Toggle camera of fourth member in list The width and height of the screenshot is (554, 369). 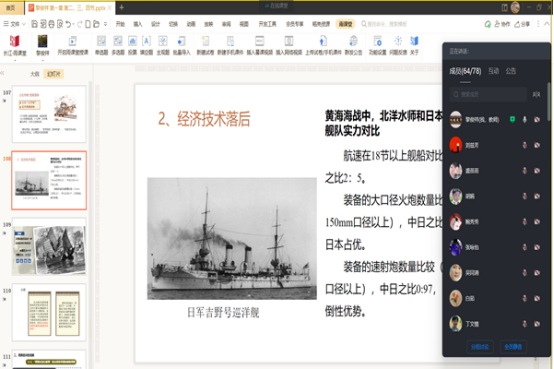[x=537, y=196]
